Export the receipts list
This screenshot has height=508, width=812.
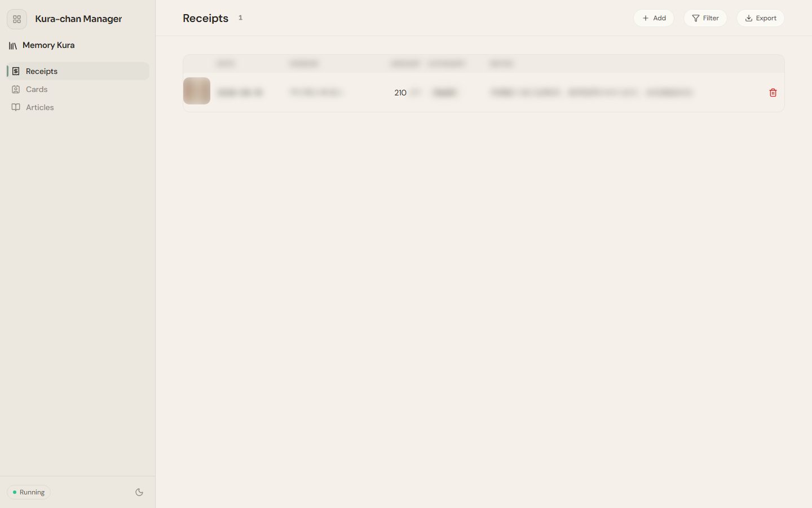click(x=761, y=18)
